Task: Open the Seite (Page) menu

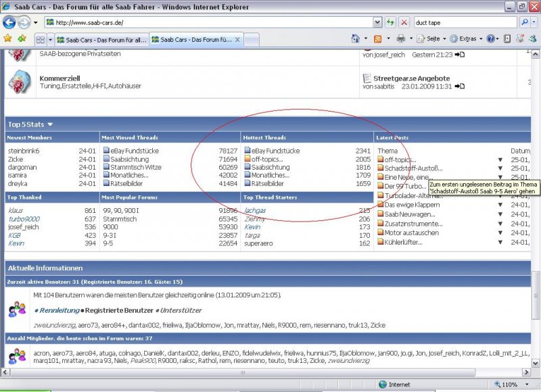Action: coord(431,39)
